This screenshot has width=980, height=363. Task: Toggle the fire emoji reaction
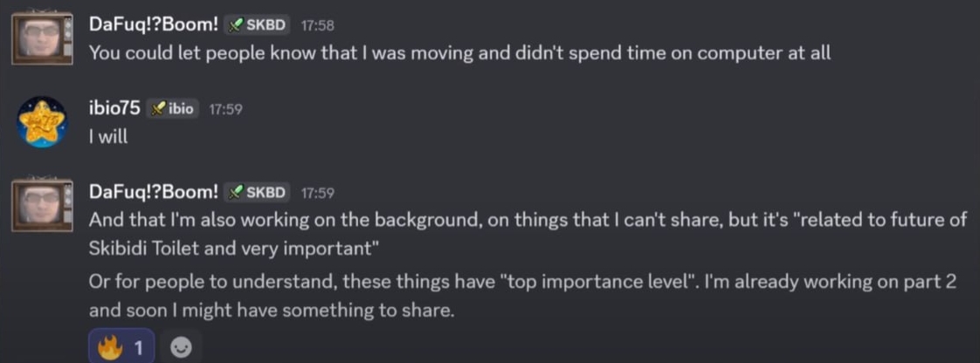tap(121, 347)
